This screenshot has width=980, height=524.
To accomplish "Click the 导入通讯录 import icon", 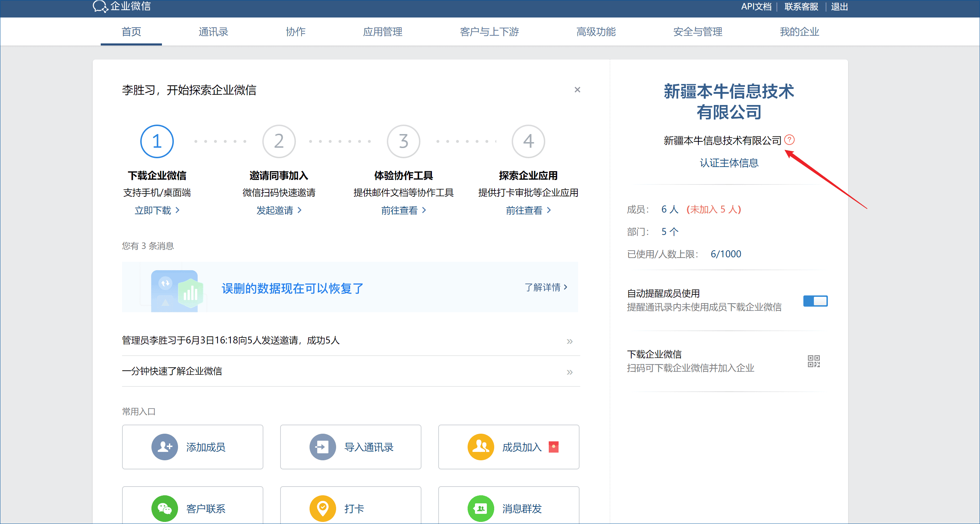I will tap(322, 447).
